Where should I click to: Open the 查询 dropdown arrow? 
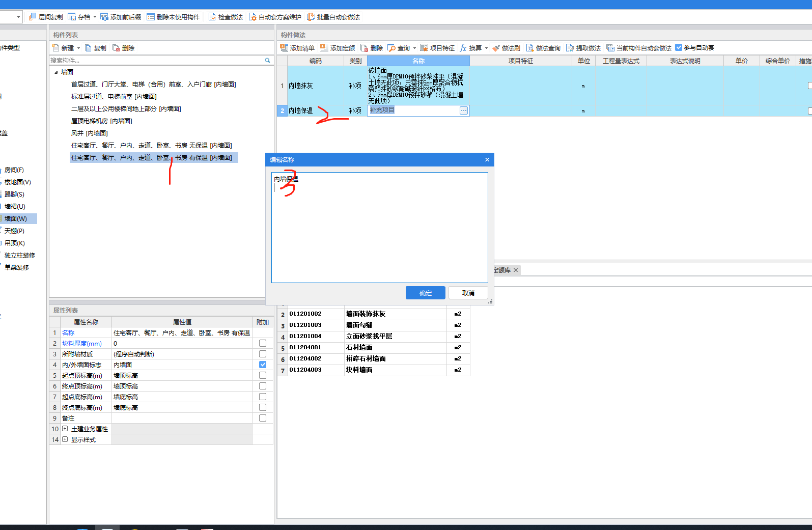coord(414,48)
